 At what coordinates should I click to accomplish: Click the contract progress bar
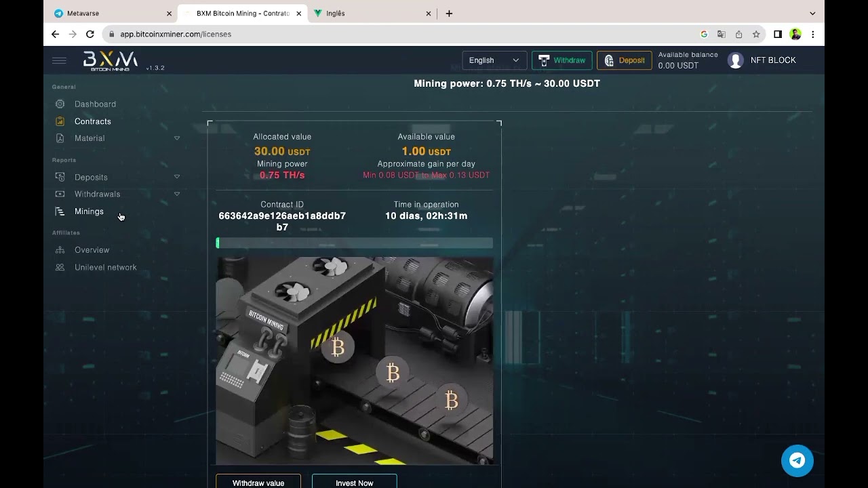coord(355,243)
